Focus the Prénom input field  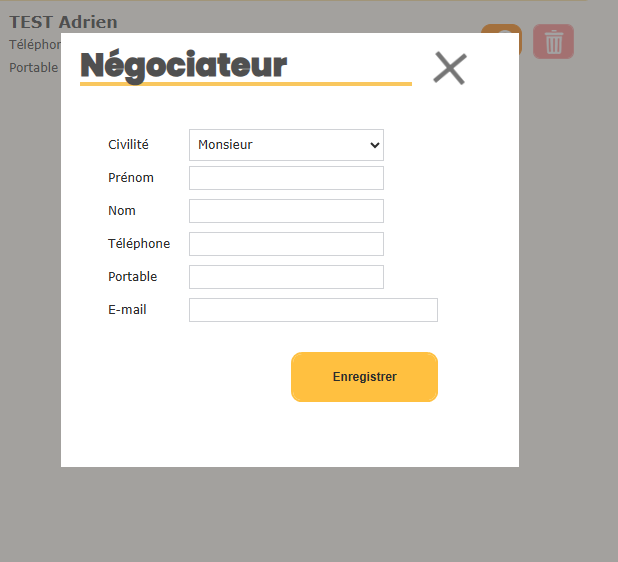pyautogui.click(x=286, y=178)
